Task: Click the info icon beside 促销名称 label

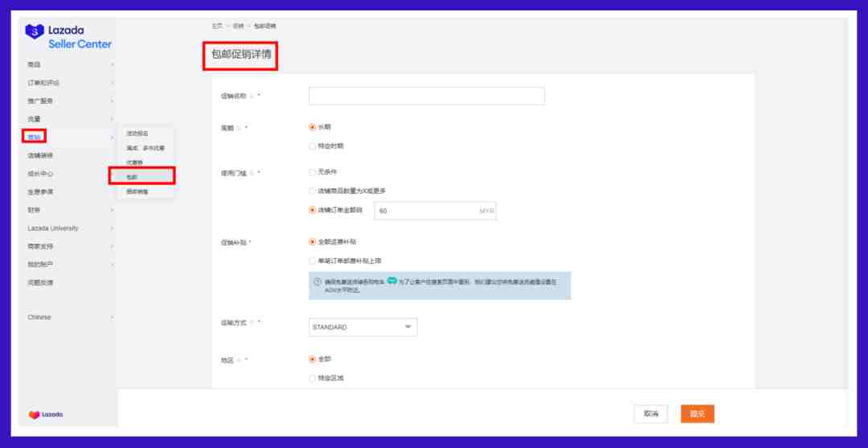Action: 252,96
